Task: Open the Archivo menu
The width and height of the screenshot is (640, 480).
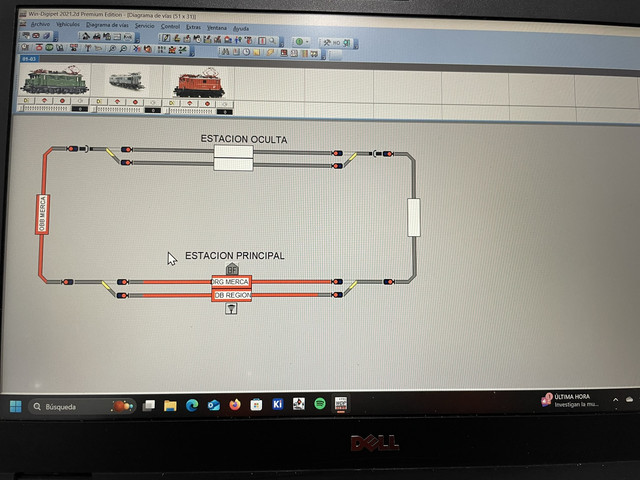Action: [x=40, y=24]
